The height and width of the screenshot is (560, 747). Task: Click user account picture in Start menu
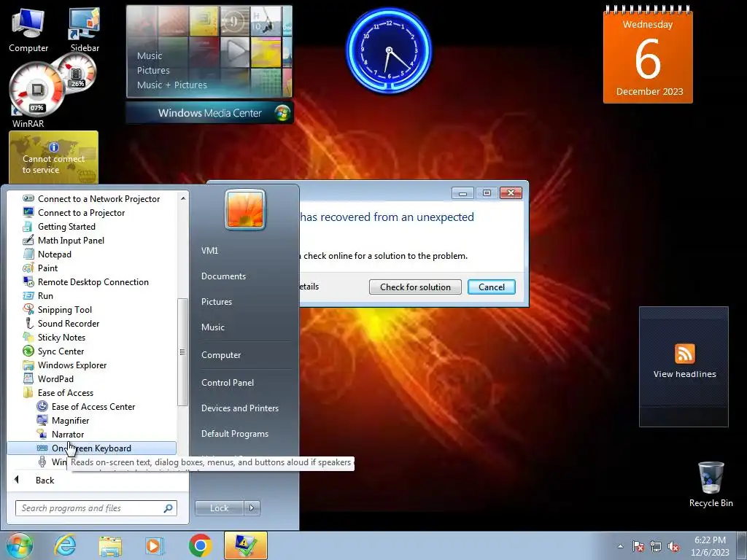(245, 209)
